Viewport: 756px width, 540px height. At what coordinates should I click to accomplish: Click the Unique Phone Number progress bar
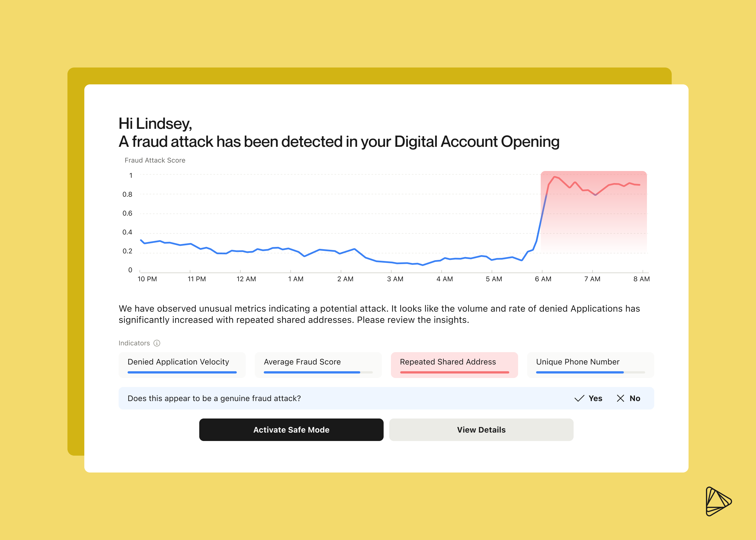(x=590, y=372)
